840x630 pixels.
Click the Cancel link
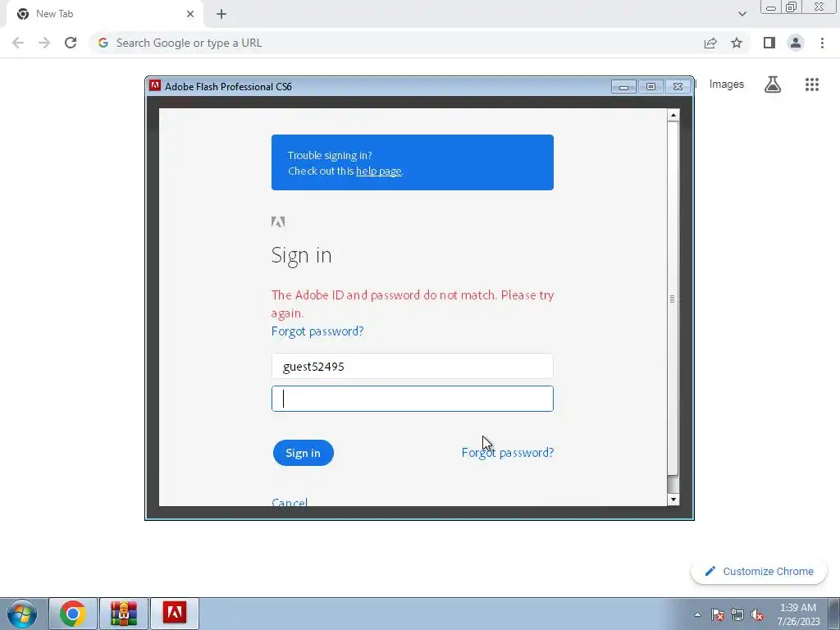click(290, 501)
